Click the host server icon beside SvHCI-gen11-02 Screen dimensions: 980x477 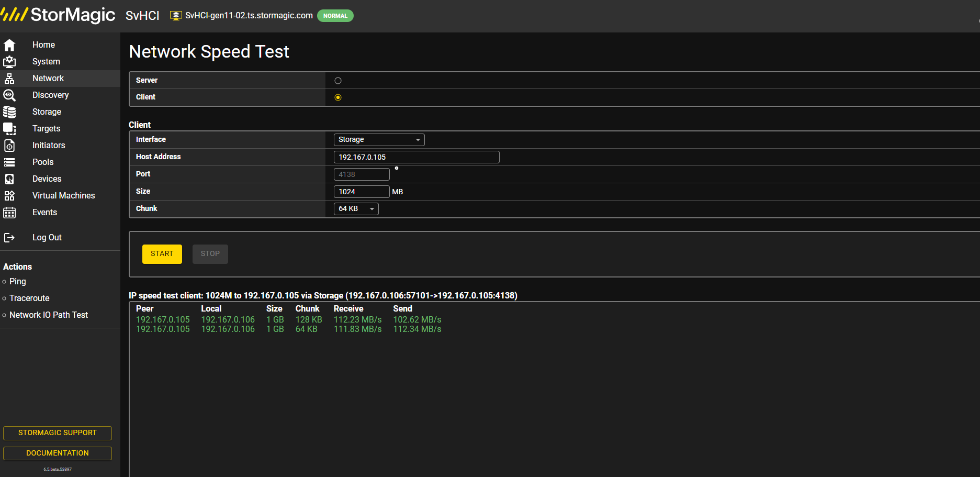pyautogui.click(x=176, y=16)
